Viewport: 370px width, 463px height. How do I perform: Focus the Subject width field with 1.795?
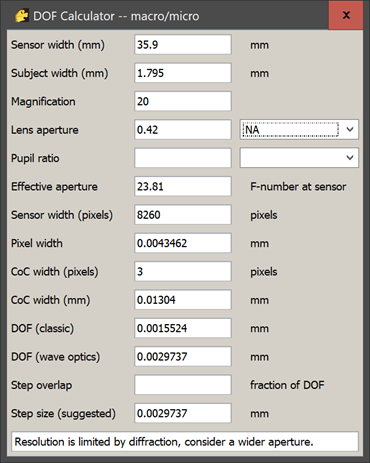tap(183, 73)
